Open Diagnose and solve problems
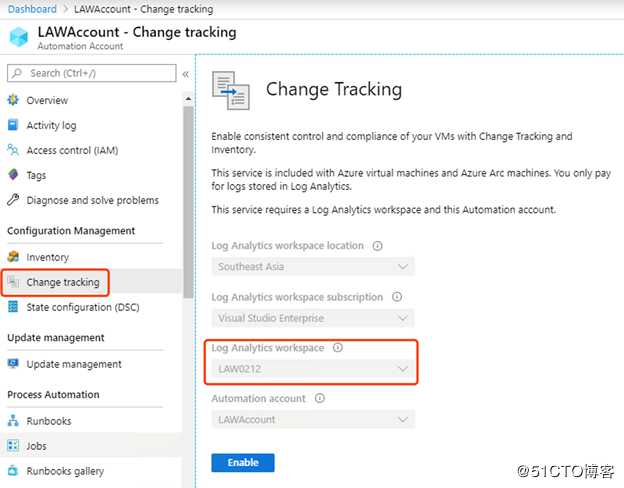This screenshot has height=488, width=624. [92, 200]
